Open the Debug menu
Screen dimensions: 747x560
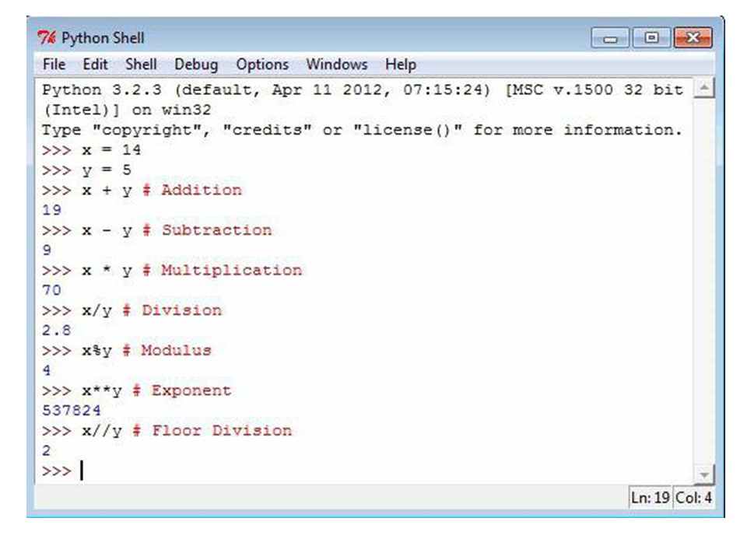(x=196, y=65)
